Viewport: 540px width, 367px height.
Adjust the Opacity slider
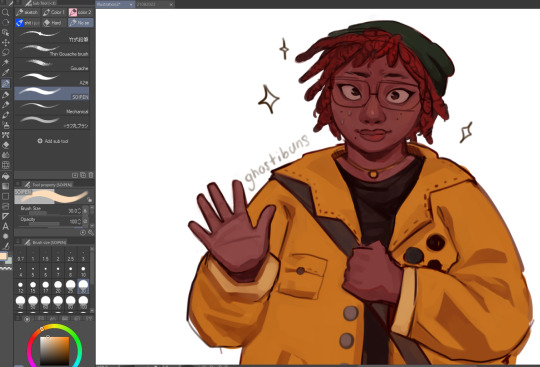pos(43,224)
